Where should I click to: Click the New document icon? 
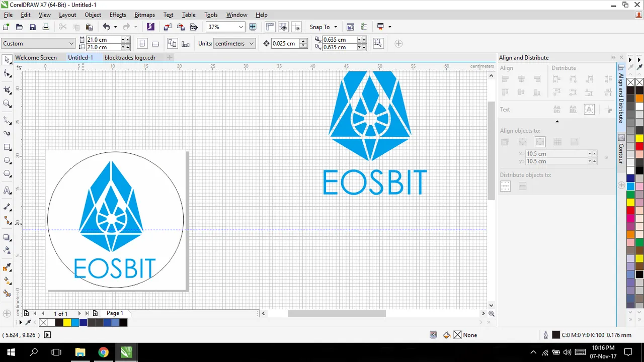(x=7, y=27)
